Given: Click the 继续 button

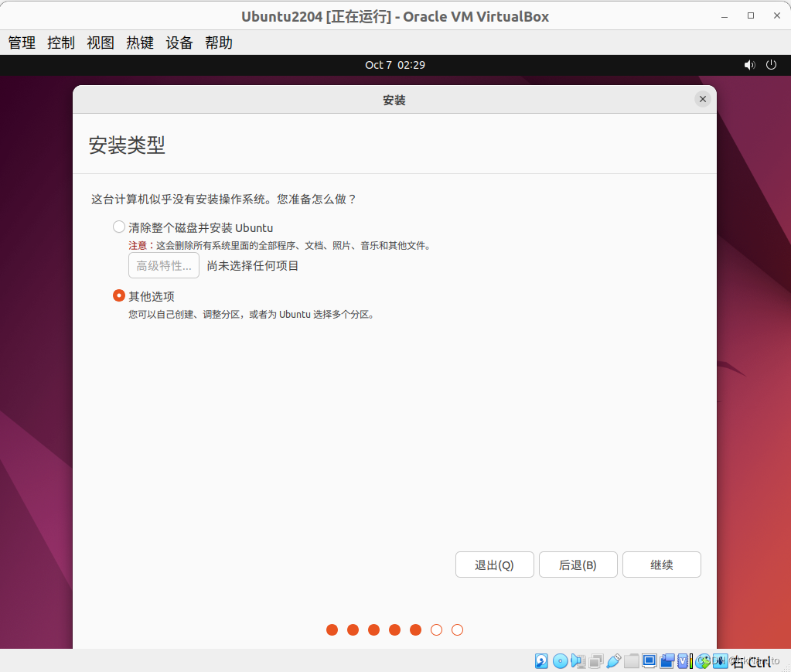Looking at the screenshot, I should pyautogui.click(x=662, y=565).
